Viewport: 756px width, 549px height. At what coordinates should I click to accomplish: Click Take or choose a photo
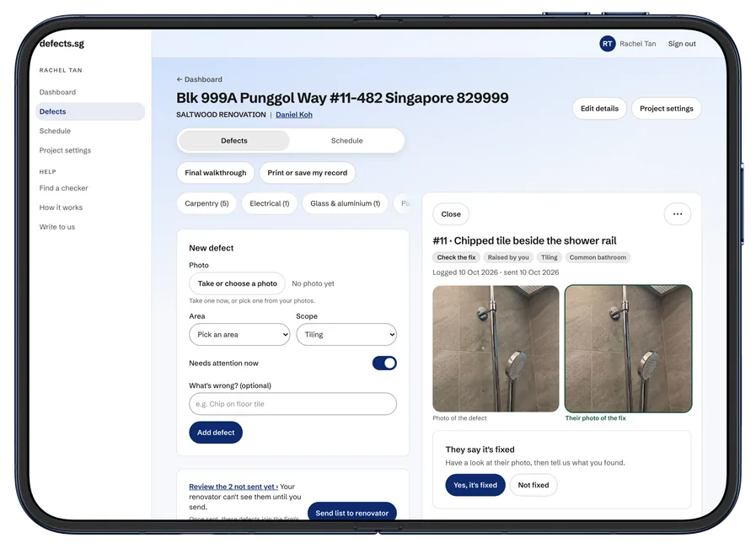pos(237,283)
